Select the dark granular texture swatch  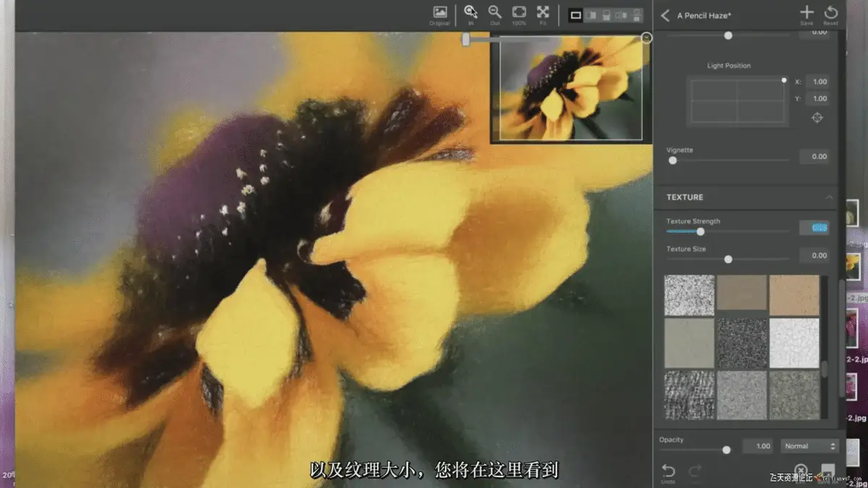(741, 343)
